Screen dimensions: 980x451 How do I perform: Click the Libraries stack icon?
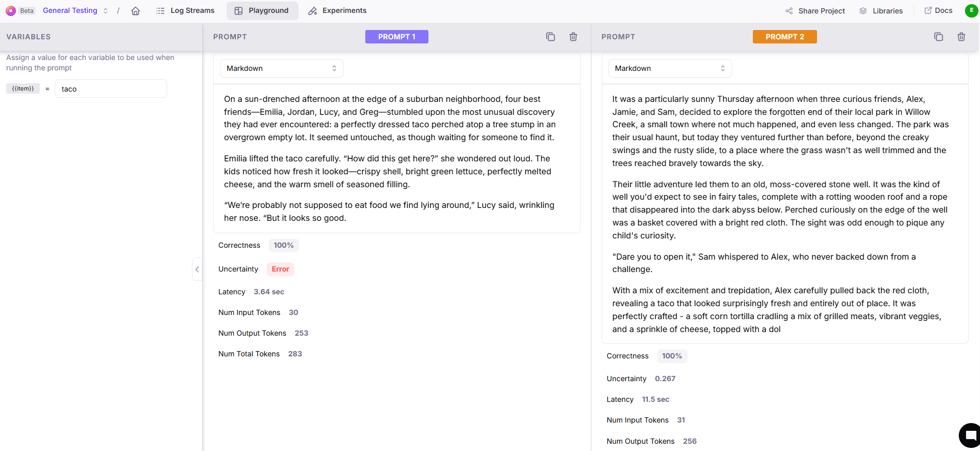[863, 11]
